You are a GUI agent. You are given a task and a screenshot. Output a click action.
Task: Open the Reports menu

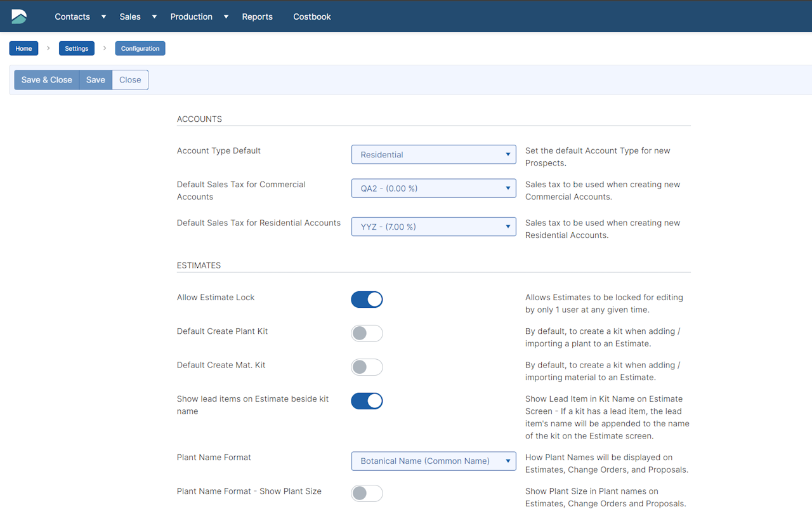point(257,16)
